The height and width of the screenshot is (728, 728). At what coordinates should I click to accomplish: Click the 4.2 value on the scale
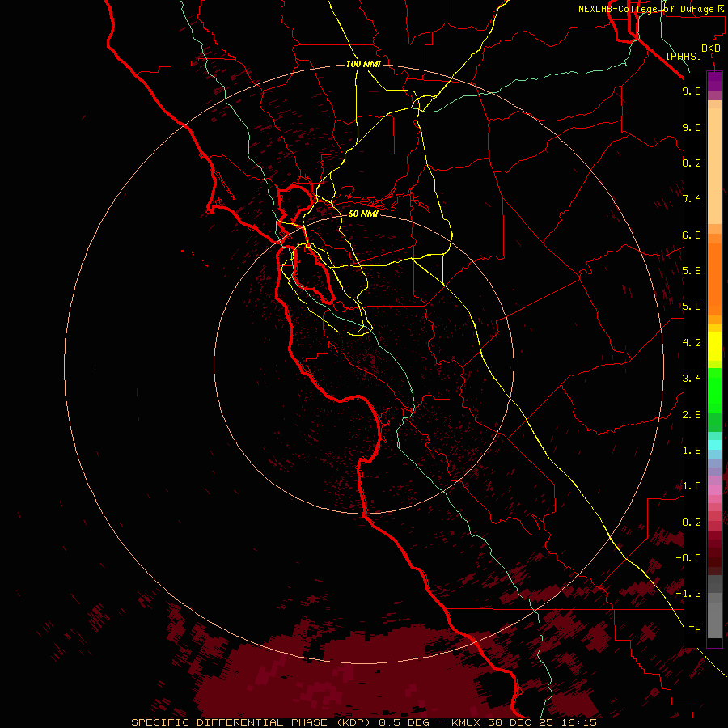point(692,343)
